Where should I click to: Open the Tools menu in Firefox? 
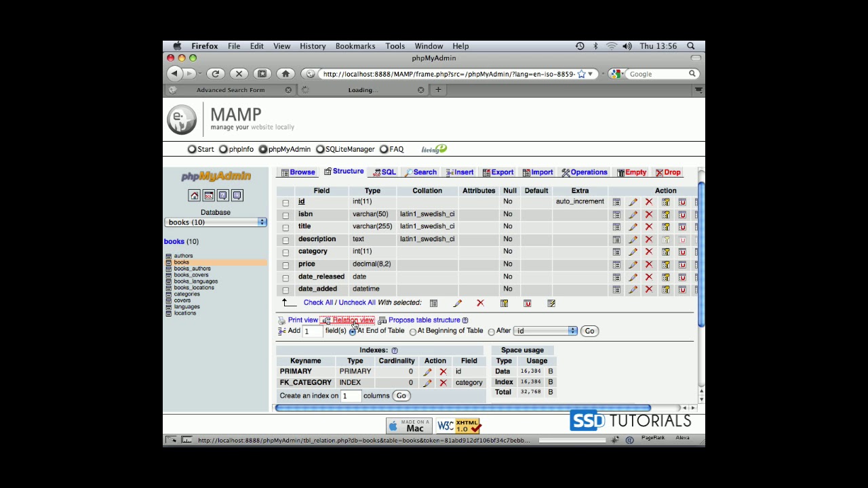pyautogui.click(x=395, y=46)
